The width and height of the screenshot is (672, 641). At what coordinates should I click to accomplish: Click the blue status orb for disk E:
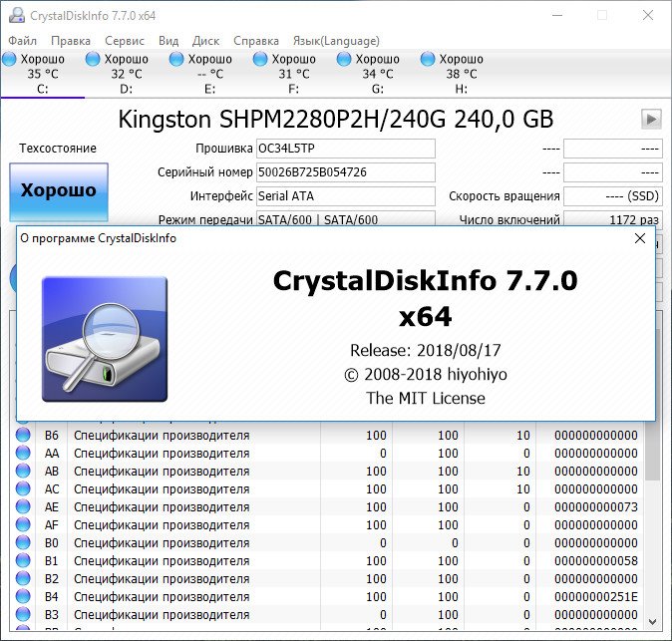click(176, 59)
